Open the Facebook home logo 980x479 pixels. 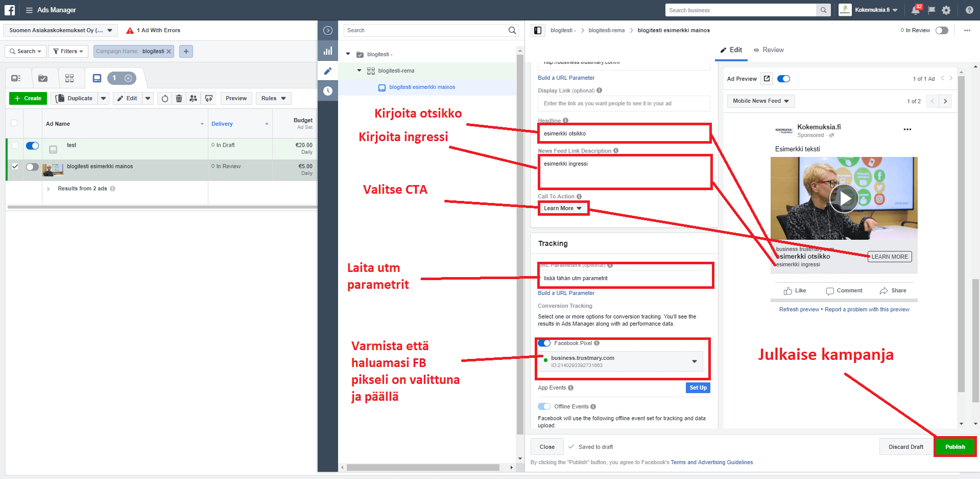tap(10, 10)
